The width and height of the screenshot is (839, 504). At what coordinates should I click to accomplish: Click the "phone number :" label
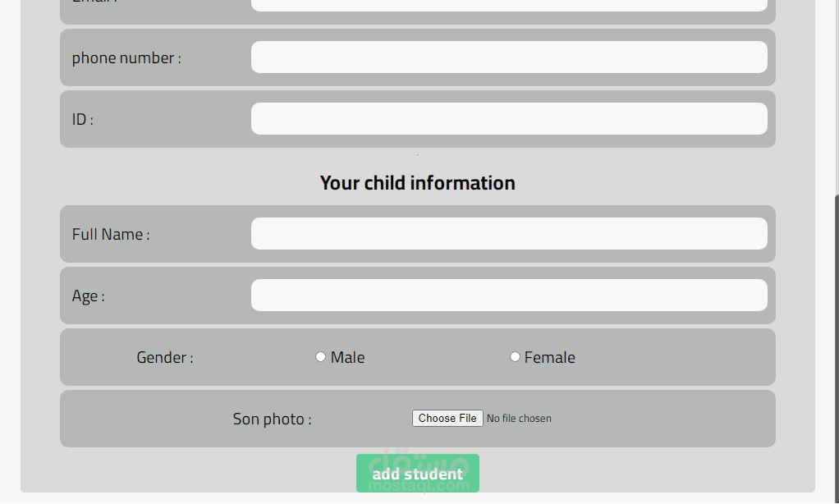[126, 58]
